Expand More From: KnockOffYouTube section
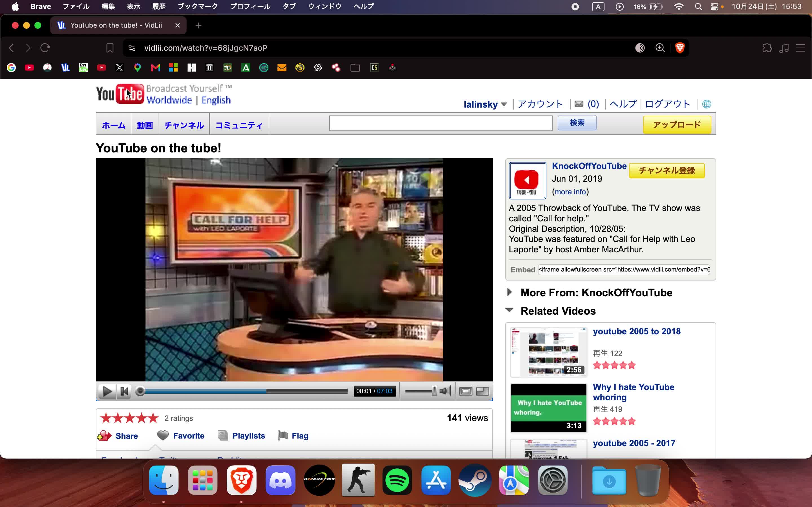The width and height of the screenshot is (812, 507). click(x=509, y=292)
